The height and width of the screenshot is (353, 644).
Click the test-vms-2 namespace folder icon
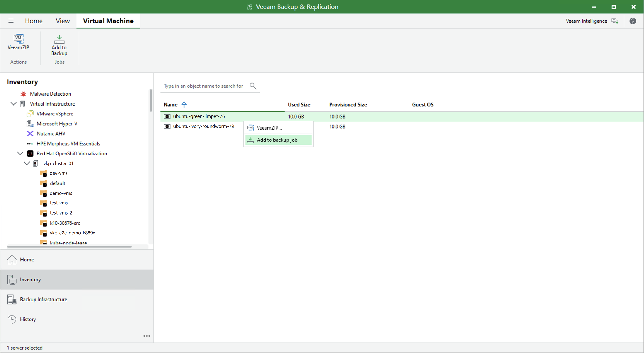[43, 213]
